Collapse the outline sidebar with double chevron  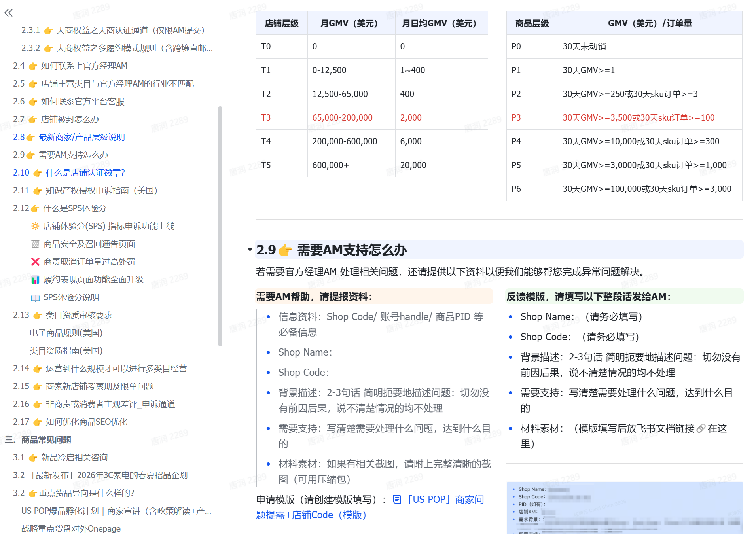[8, 13]
